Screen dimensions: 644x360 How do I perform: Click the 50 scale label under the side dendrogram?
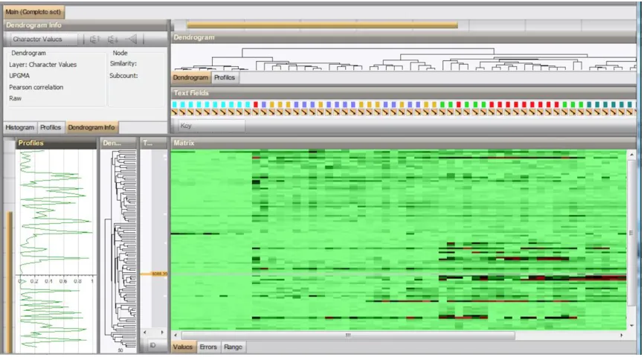tap(120, 350)
